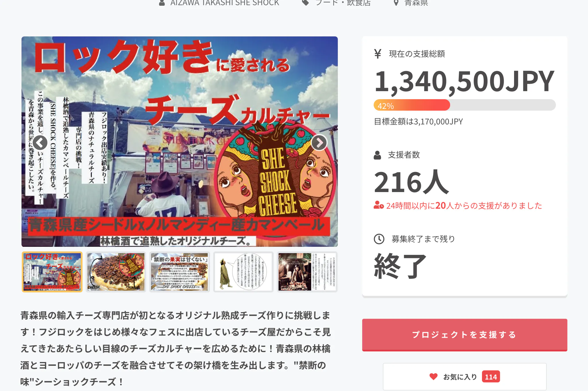This screenshot has height=391, width=588.
Task: Select the 禁断の果実は甘くない thumbnail
Action: tap(180, 272)
